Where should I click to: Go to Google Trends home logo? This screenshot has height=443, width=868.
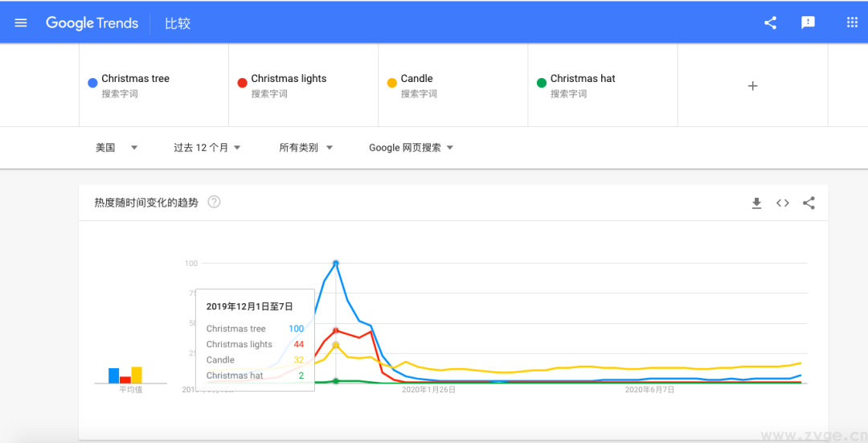(x=92, y=23)
